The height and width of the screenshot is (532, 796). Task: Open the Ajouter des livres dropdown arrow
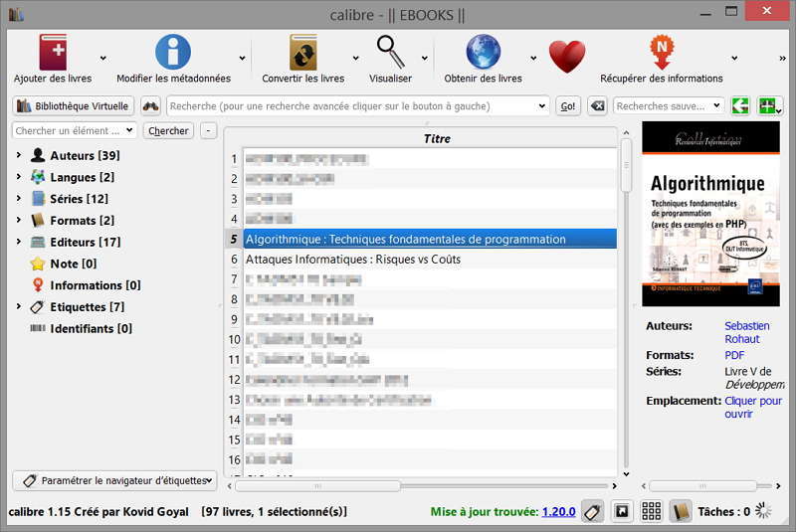click(x=103, y=59)
